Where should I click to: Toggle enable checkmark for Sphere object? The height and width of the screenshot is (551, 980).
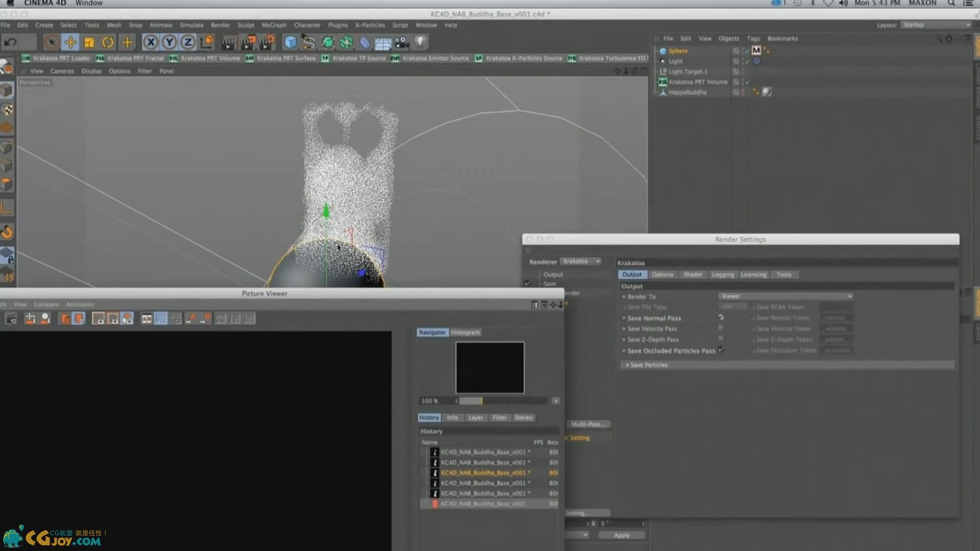747,51
